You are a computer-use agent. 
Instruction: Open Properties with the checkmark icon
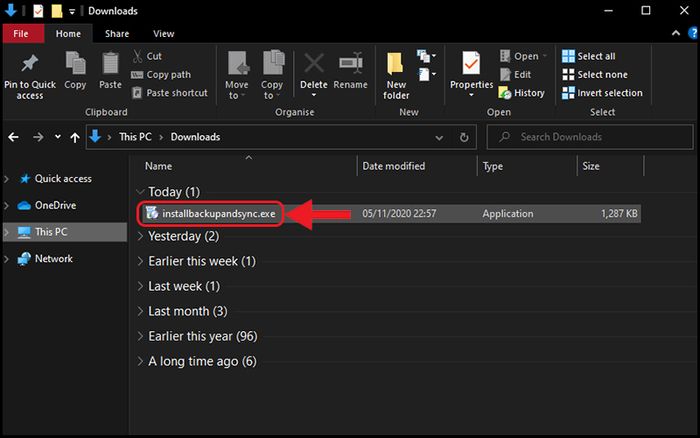pos(471,63)
